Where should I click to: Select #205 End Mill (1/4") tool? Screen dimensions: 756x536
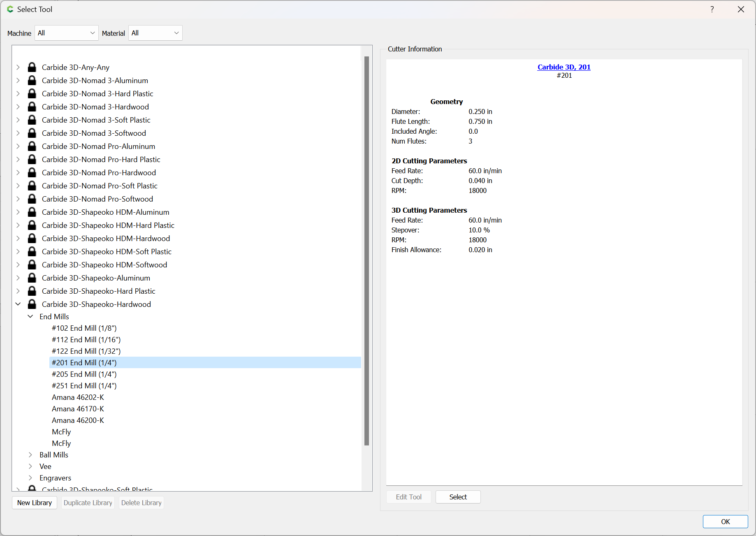coord(84,374)
